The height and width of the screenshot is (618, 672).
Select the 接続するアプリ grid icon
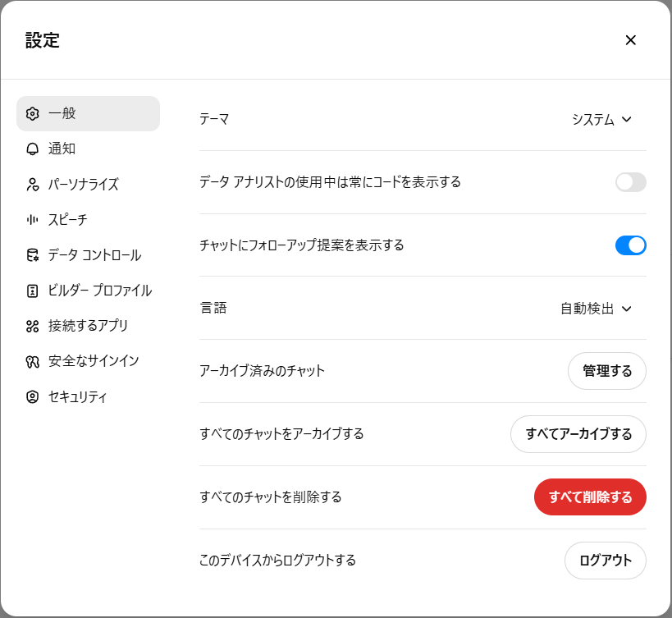33,325
